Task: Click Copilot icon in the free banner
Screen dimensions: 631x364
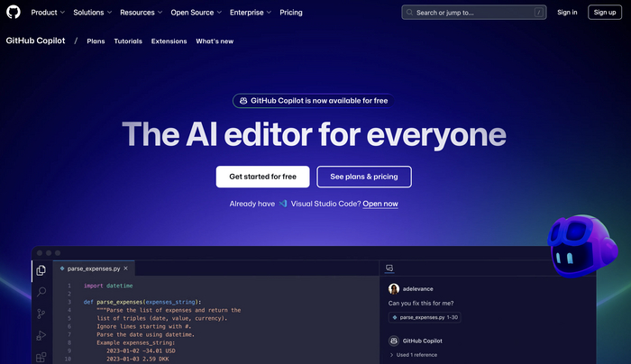Action: coord(243,101)
